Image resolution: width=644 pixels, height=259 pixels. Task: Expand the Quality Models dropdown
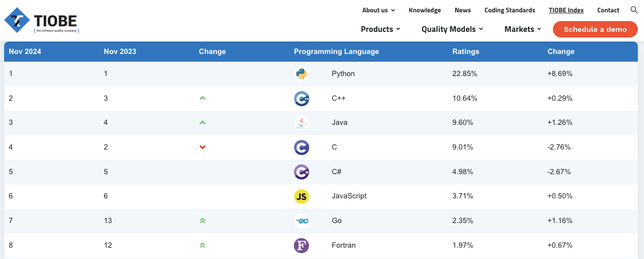click(x=452, y=29)
